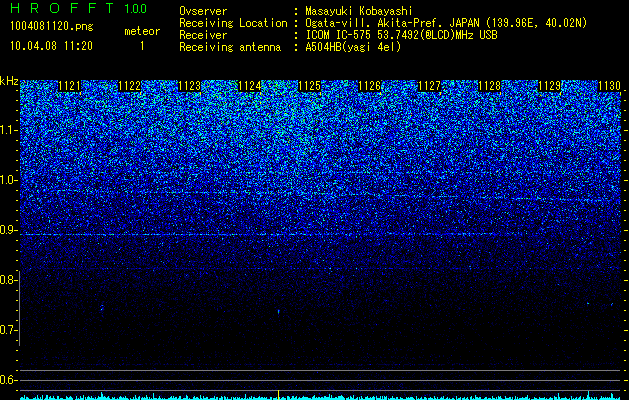Image resolution: width=629 pixels, height=400 pixels.
Task: Click the Receiving Location label
Action: point(233,23)
